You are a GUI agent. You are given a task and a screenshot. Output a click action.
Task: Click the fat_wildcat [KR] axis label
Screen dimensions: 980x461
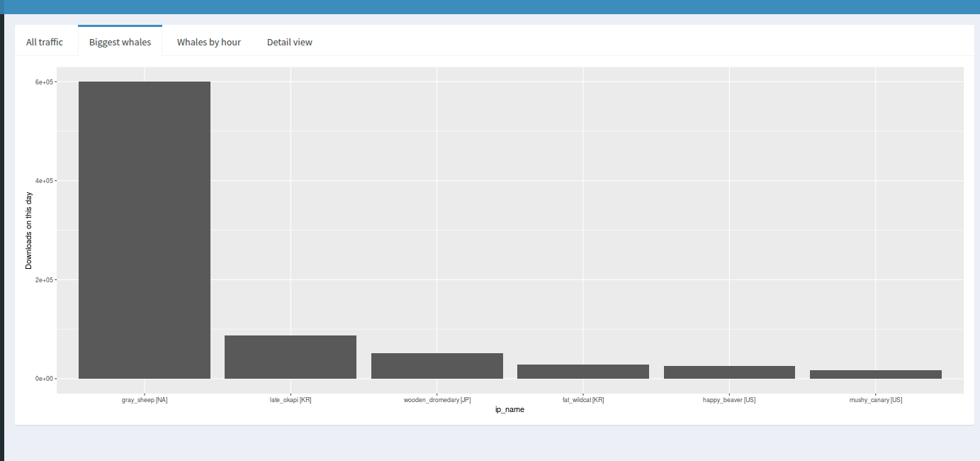[583, 400]
